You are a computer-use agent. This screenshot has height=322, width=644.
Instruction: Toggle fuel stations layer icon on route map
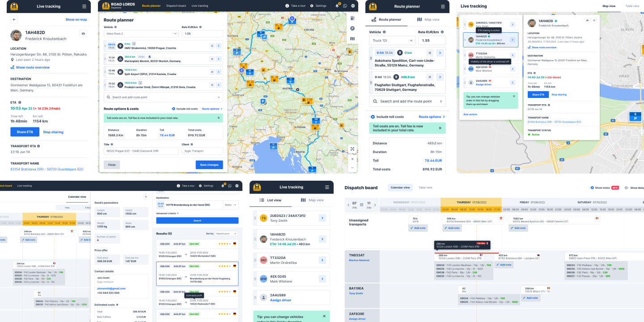(352, 18)
